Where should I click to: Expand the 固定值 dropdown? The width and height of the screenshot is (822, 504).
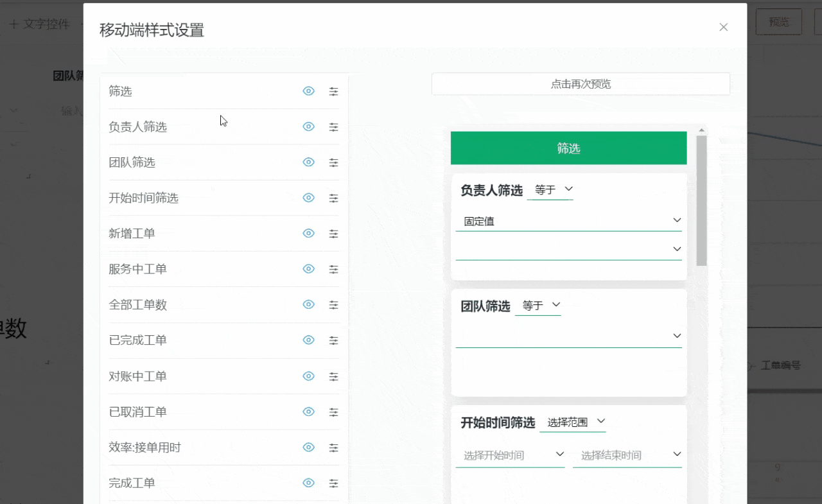pos(569,221)
